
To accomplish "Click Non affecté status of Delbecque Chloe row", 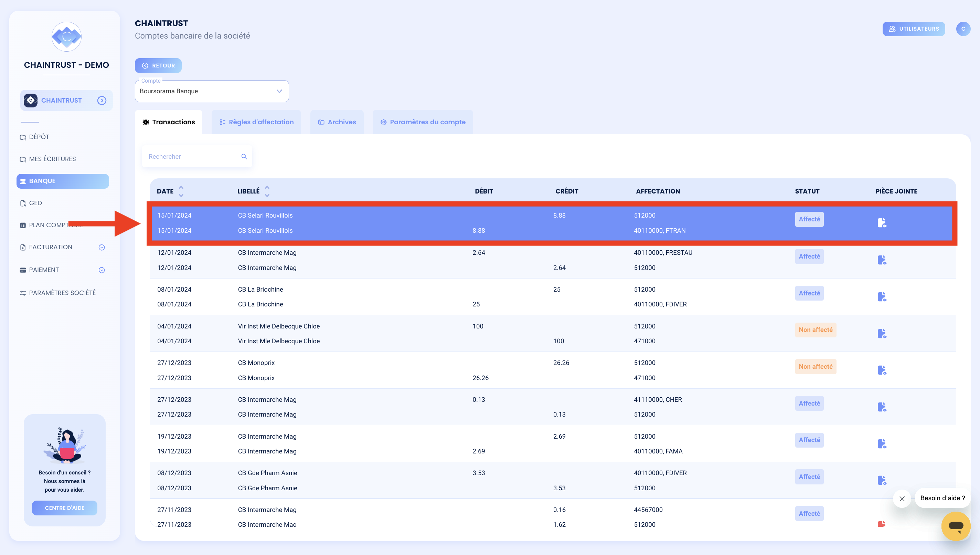I will [x=816, y=330].
